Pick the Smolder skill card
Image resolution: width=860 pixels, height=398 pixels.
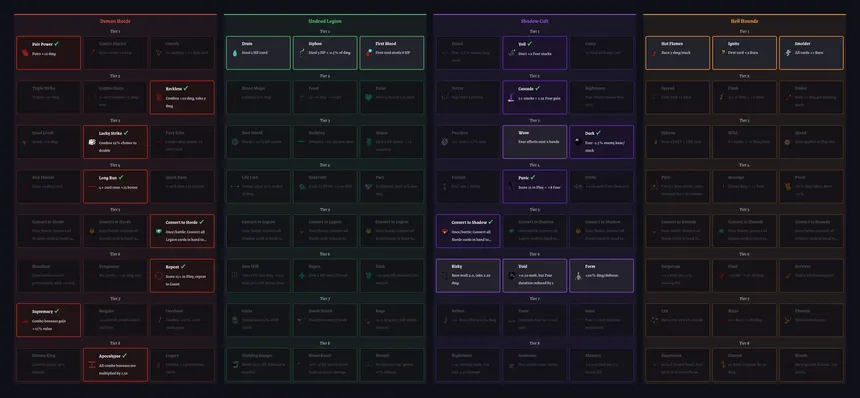point(811,53)
